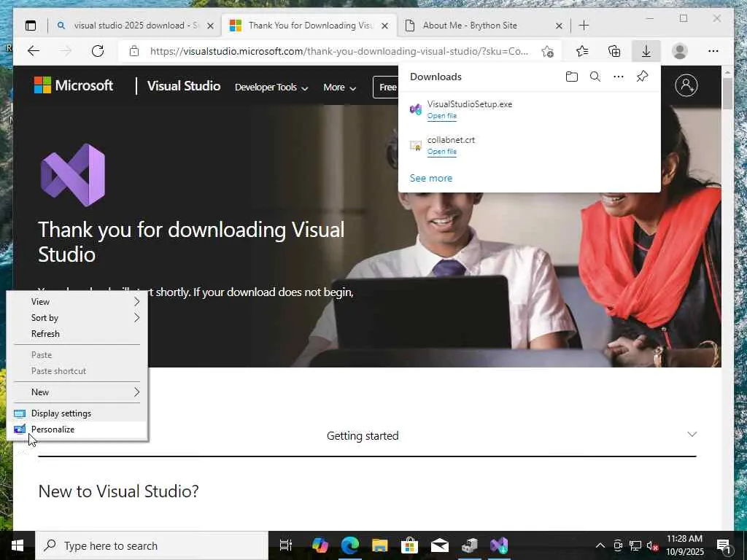Image resolution: width=747 pixels, height=560 pixels.
Task: Close the visual studio 2025 download tab
Action: pyautogui.click(x=210, y=26)
